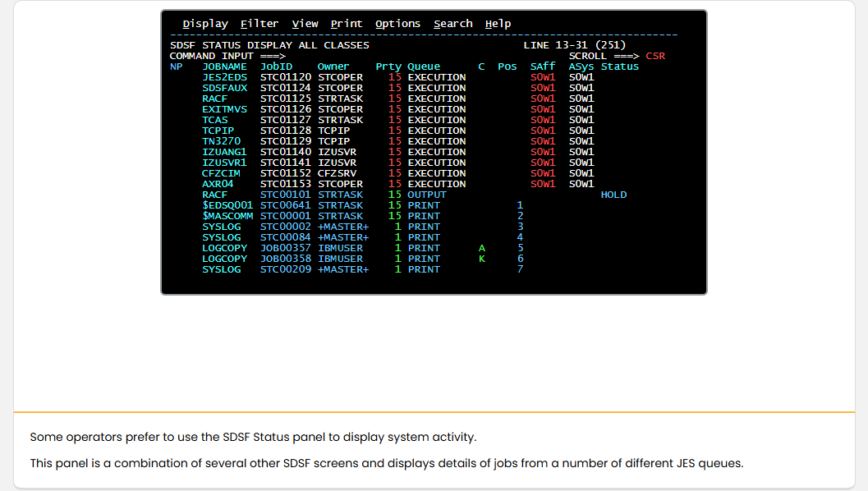868x491 pixels.
Task: Click the NP column header
Action: pyautogui.click(x=176, y=67)
